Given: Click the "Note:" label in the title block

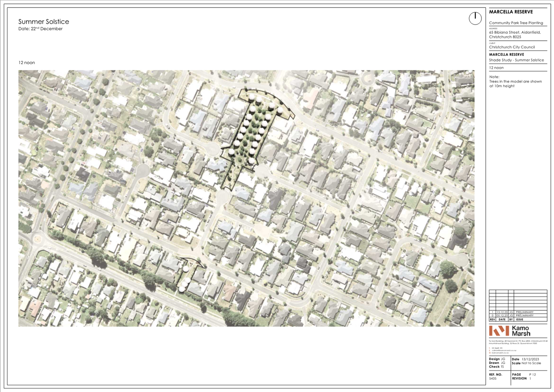Looking at the screenshot, I should [x=494, y=77].
